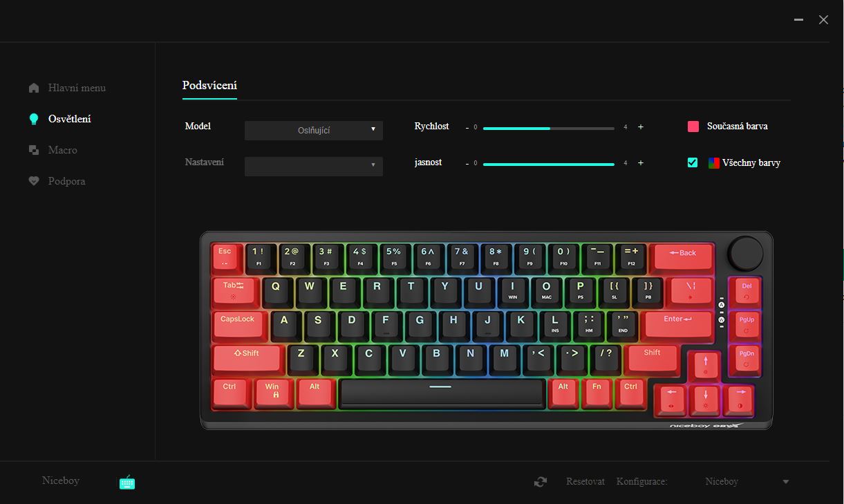The width and height of the screenshot is (844, 504).
Task: Click the Niceboy label at bottom left
Action: click(x=61, y=480)
